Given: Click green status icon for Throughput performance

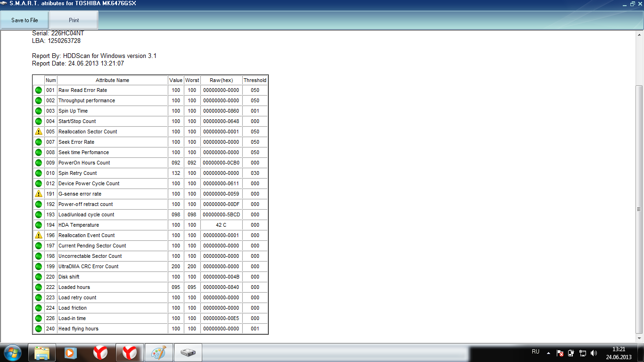Looking at the screenshot, I should [39, 100].
